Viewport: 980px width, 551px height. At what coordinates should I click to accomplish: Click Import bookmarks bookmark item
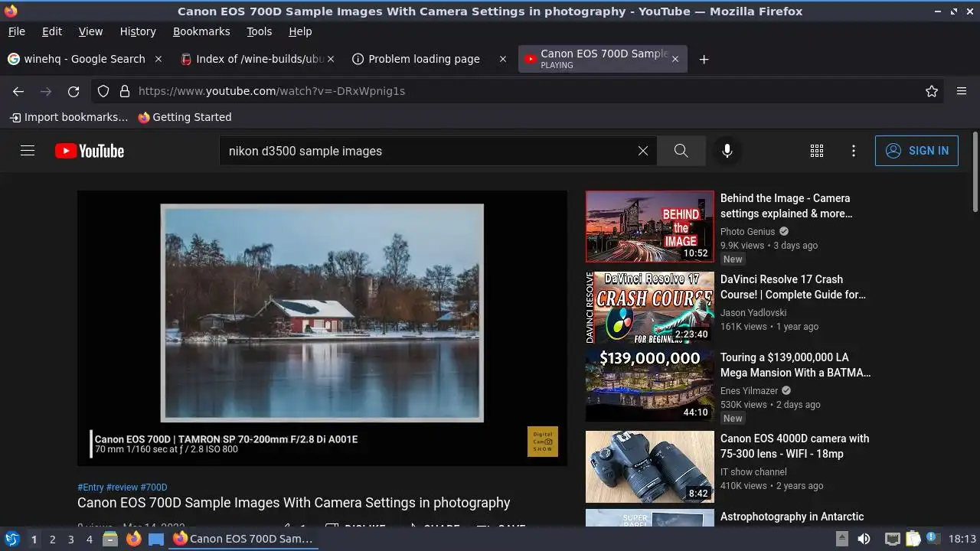pos(69,117)
